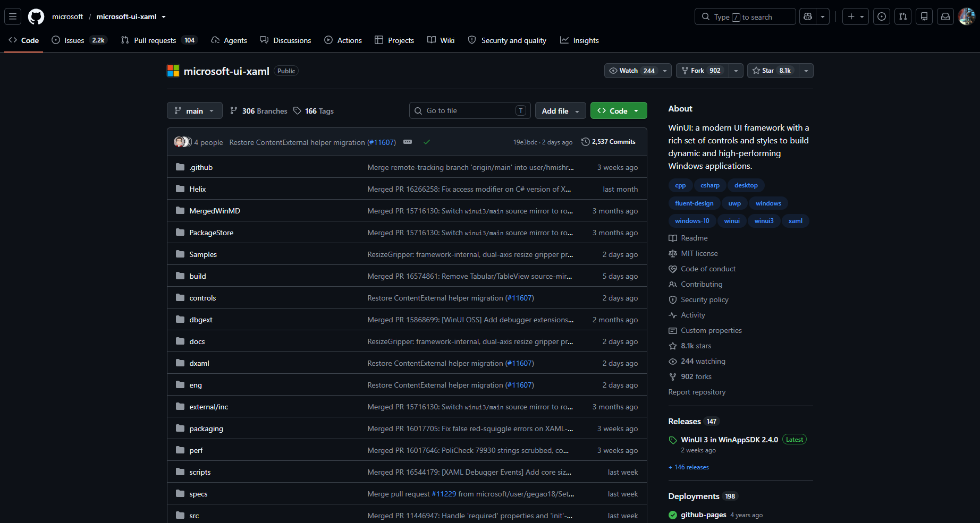
Task: Open the Agents tab
Action: (x=229, y=40)
